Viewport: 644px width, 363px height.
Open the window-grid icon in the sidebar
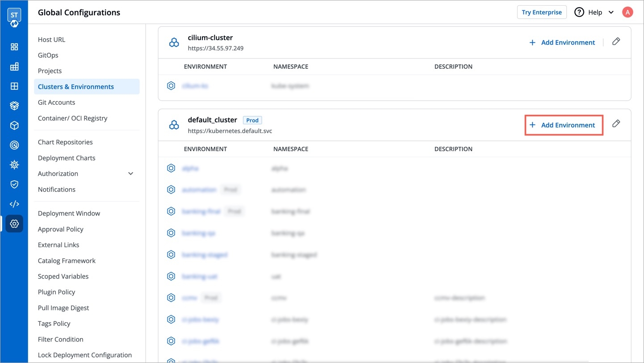point(14,86)
